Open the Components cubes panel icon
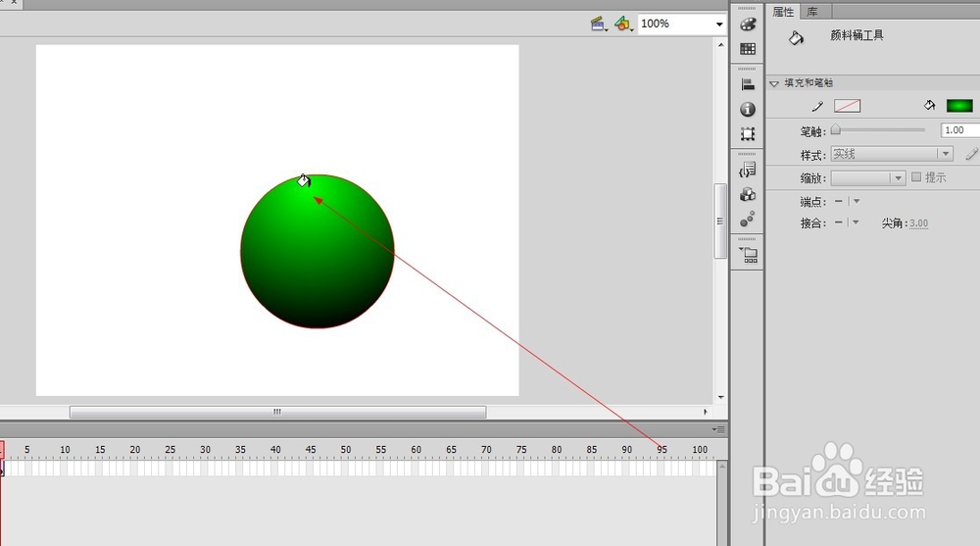This screenshot has width=980, height=546. coord(748,194)
